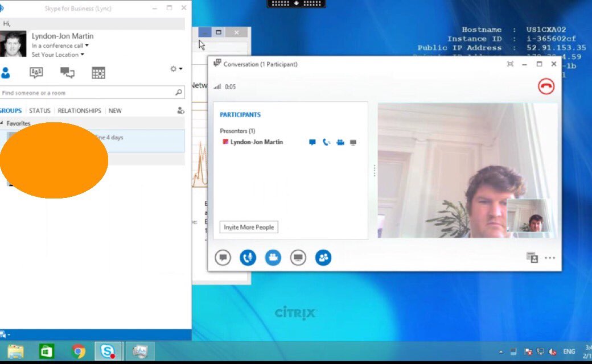This screenshot has height=364, width=592.
Task: Add a contact icon beside NEW tab
Action: coord(181,110)
